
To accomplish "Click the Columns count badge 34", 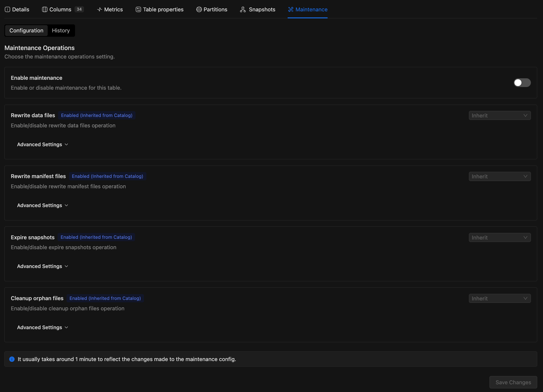I will coord(79,9).
